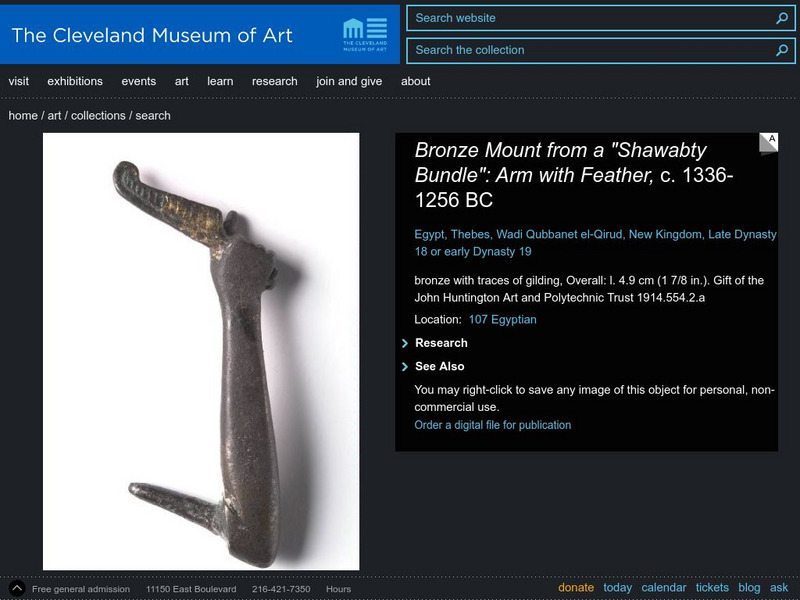Open the Hours footer link

click(x=338, y=589)
